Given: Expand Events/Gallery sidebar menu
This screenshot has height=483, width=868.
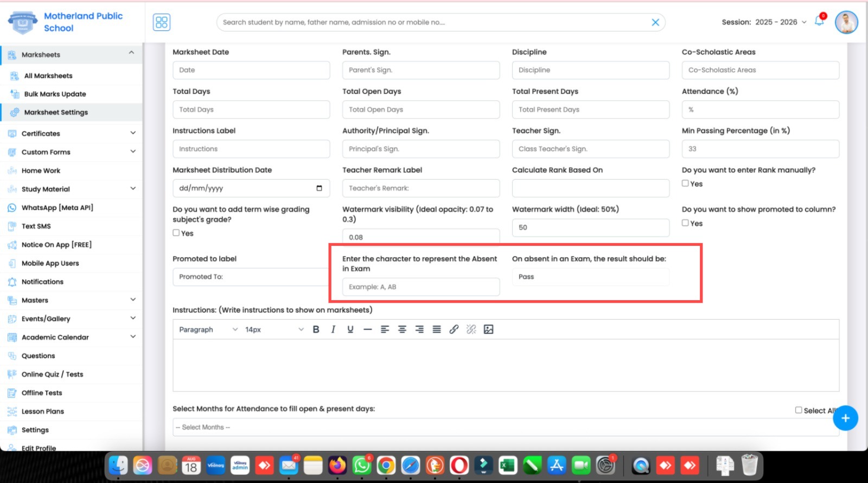Looking at the screenshot, I should (133, 318).
